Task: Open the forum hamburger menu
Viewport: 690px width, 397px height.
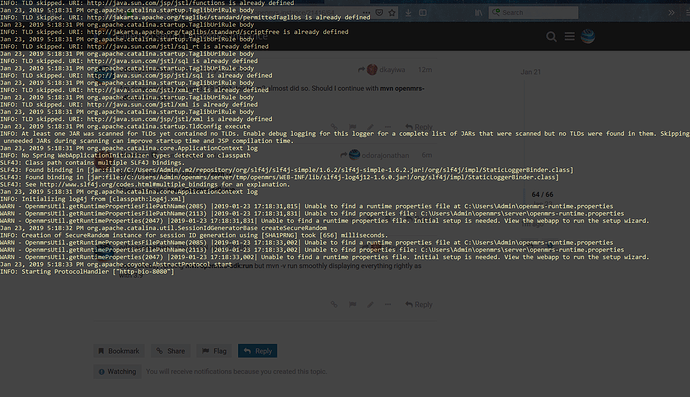Action: tap(569, 37)
